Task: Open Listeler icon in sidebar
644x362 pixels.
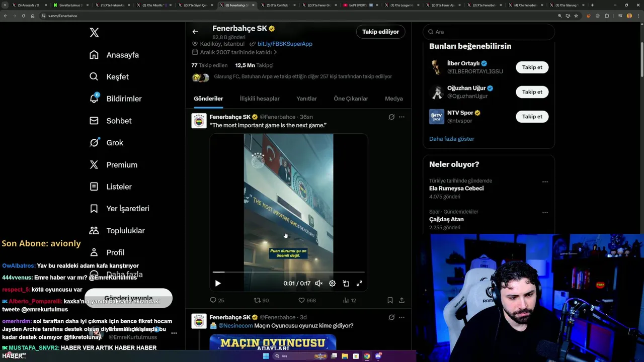Action: click(x=94, y=187)
